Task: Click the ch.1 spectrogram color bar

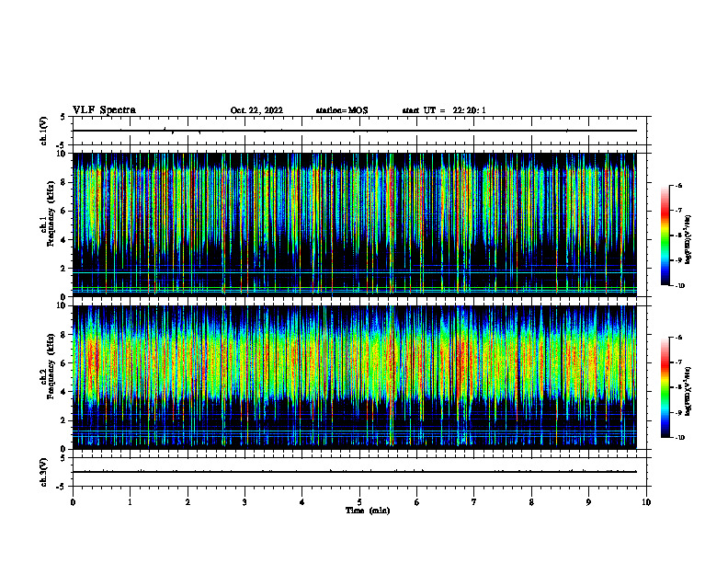Action: tap(665, 236)
